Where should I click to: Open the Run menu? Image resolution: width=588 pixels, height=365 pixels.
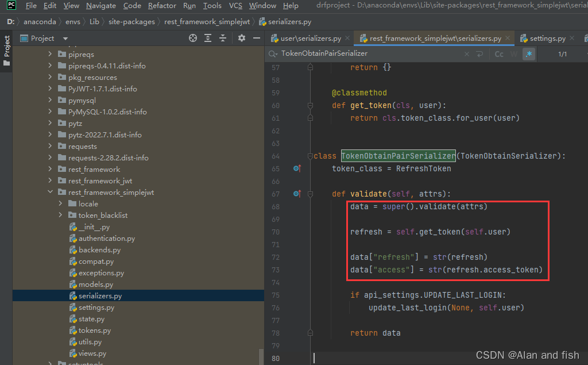(x=189, y=6)
